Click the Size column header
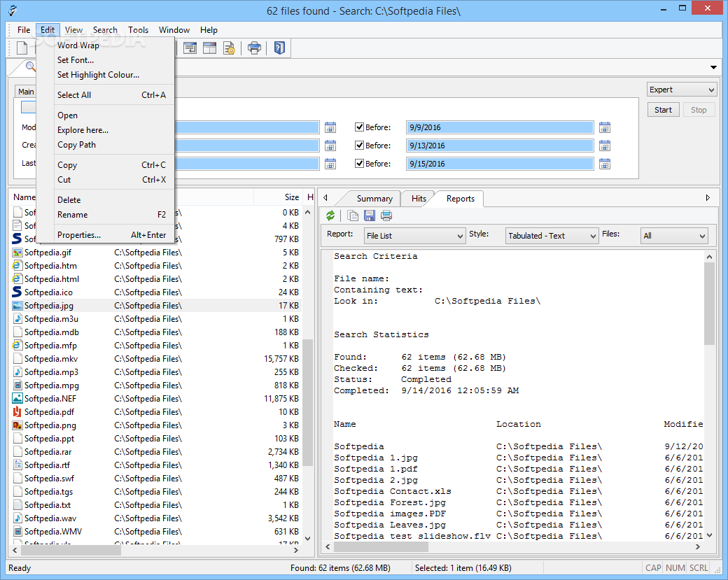This screenshot has height=580, width=728. pyautogui.click(x=279, y=197)
